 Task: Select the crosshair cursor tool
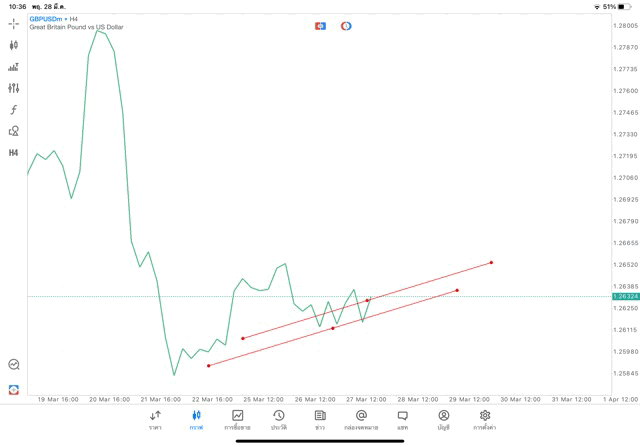(14, 23)
